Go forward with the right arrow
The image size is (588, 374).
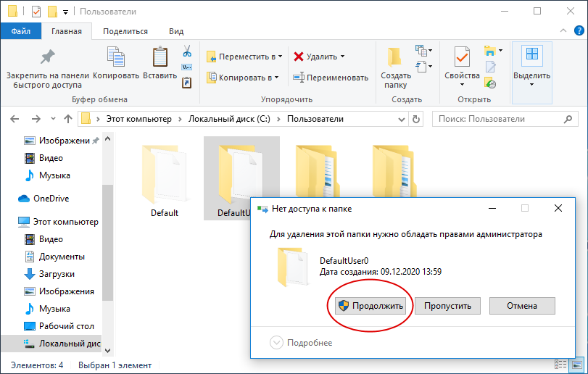[x=36, y=119]
